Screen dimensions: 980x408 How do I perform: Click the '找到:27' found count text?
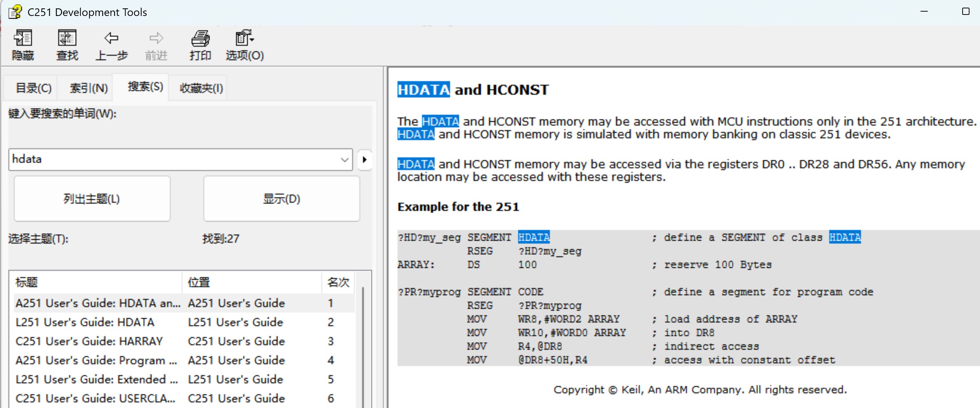[221, 238]
